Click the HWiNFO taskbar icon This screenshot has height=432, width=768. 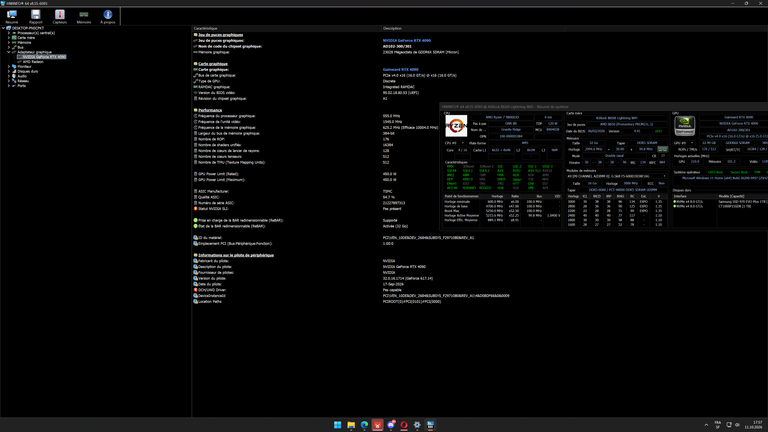[x=430, y=425]
